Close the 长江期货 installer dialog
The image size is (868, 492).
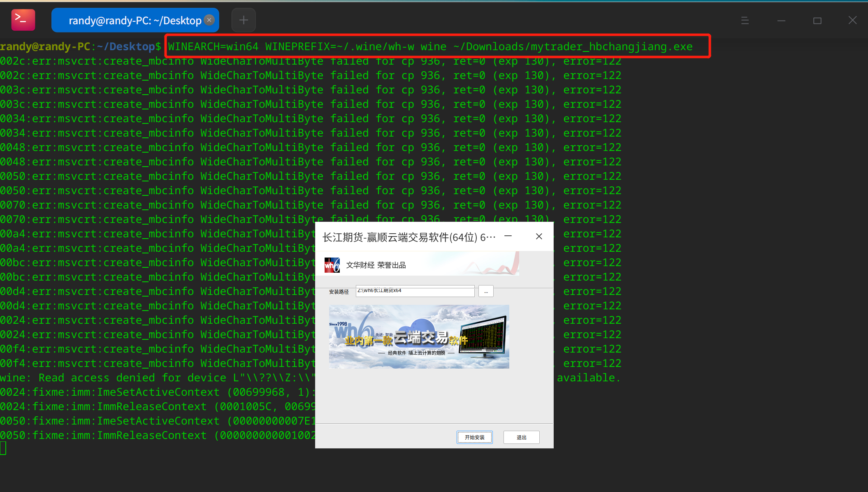539,236
